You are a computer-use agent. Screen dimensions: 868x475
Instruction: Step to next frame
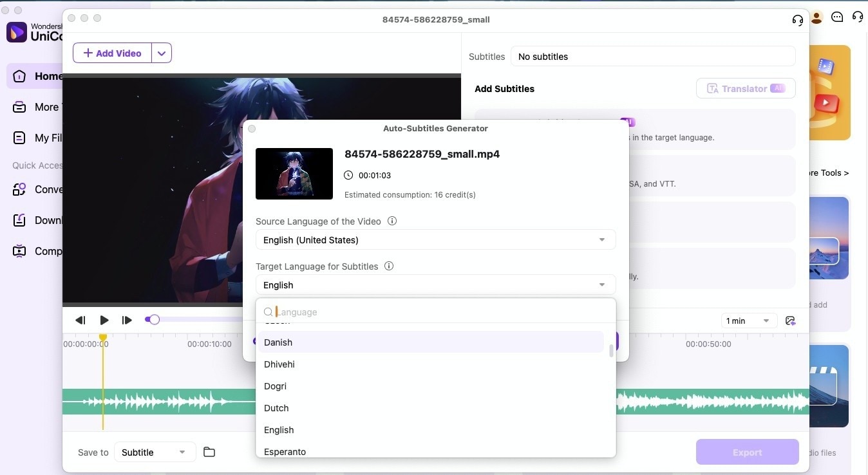coord(127,320)
